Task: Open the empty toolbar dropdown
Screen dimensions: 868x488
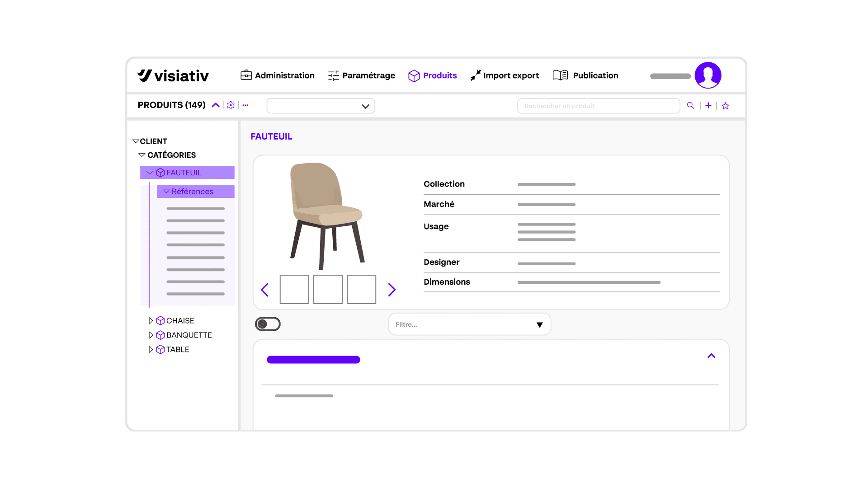Action: (x=321, y=106)
